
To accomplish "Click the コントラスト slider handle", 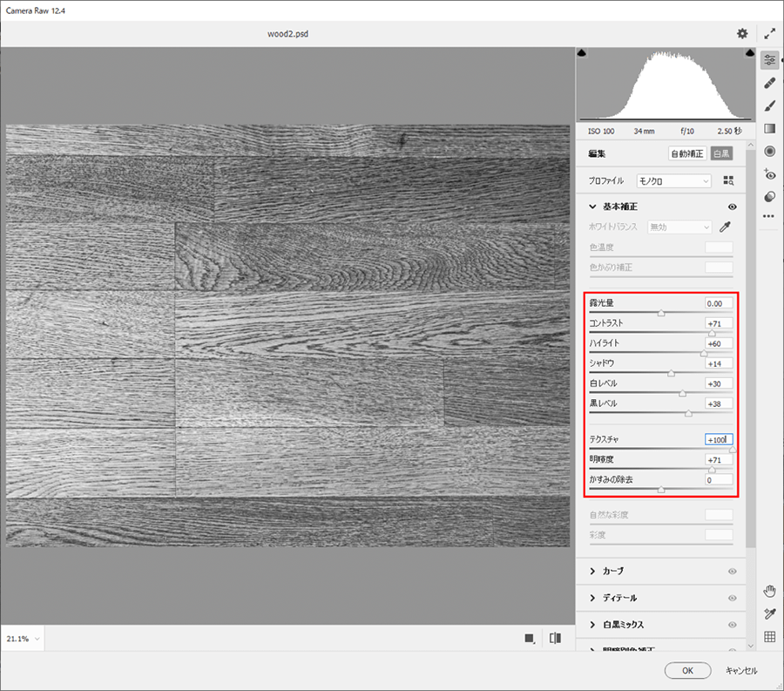I will pyautogui.click(x=712, y=333).
